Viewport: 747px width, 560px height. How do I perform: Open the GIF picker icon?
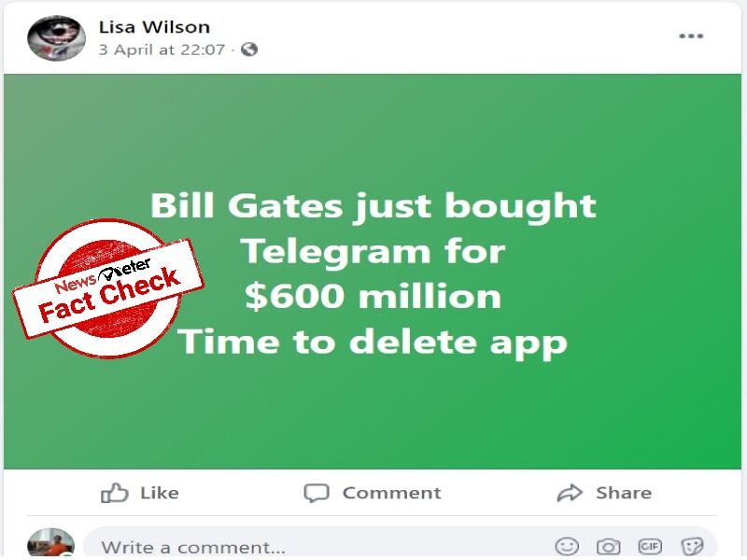(x=650, y=546)
